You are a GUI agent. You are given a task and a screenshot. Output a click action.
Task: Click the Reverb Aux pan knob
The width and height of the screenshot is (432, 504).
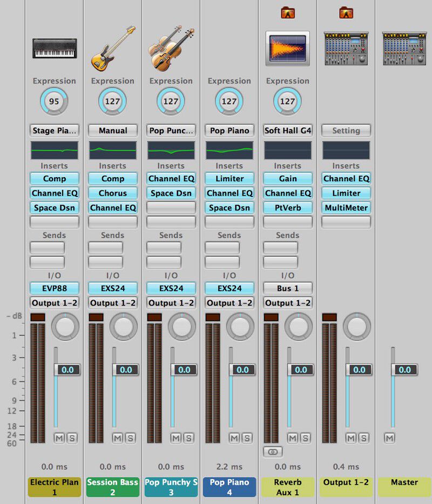coord(299,326)
